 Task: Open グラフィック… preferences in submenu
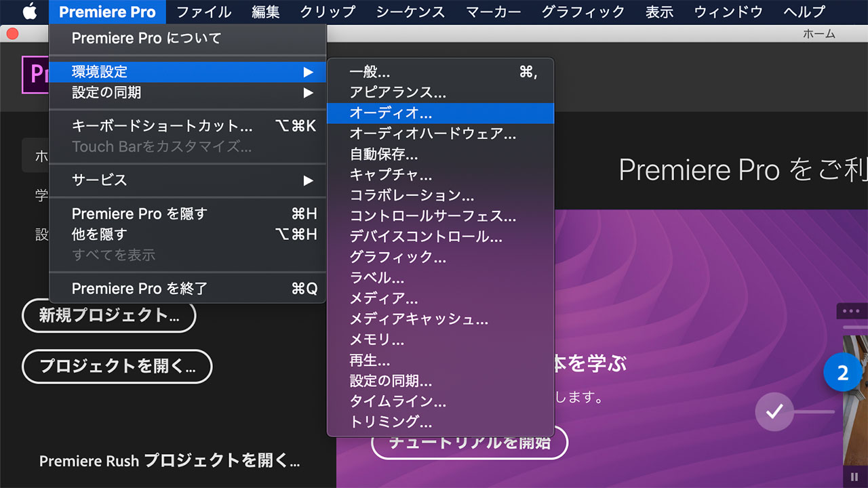(440, 257)
